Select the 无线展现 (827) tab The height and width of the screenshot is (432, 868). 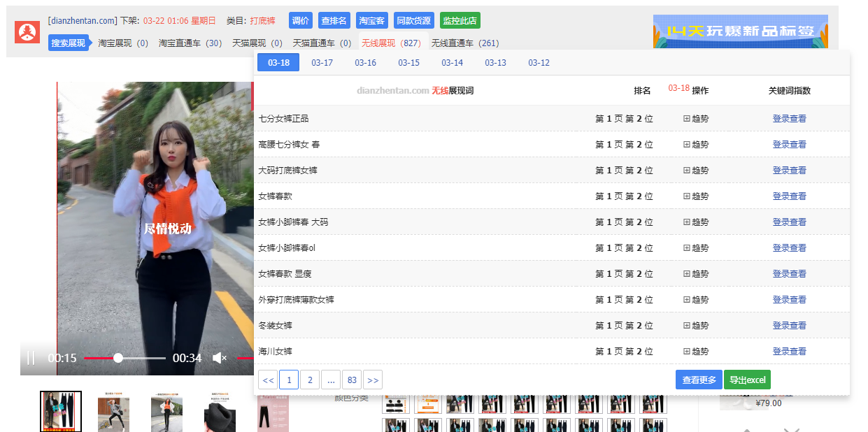pyautogui.click(x=392, y=43)
